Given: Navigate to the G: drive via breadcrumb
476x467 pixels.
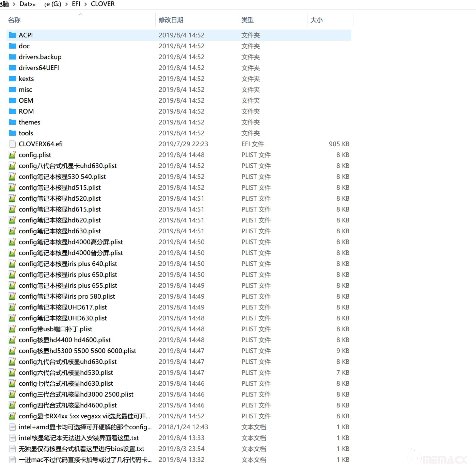Looking at the screenshot, I should click(53, 4).
